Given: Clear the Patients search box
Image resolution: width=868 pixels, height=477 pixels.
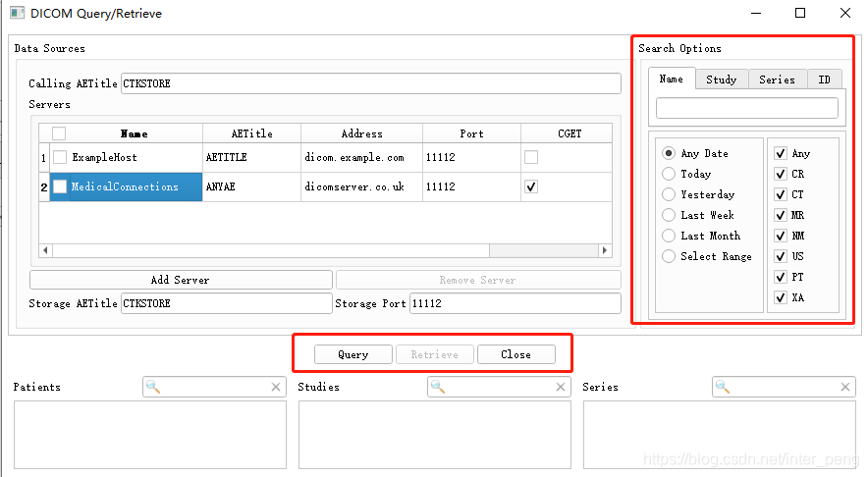Looking at the screenshot, I should click(276, 387).
